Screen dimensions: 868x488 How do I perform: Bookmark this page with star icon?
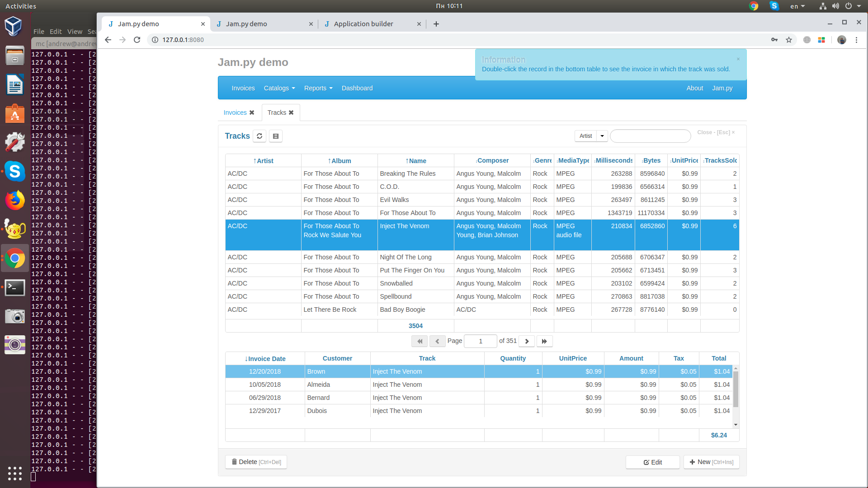coord(789,40)
